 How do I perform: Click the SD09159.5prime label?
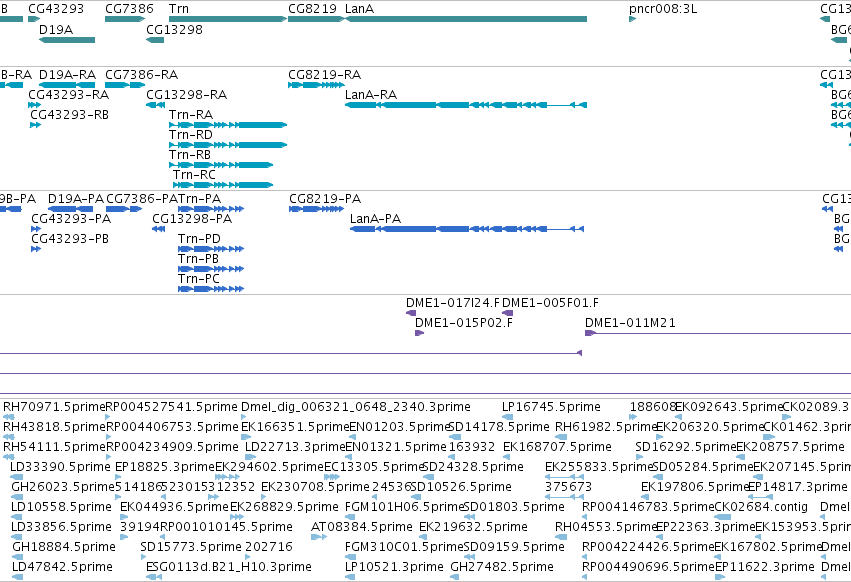[x=514, y=547]
